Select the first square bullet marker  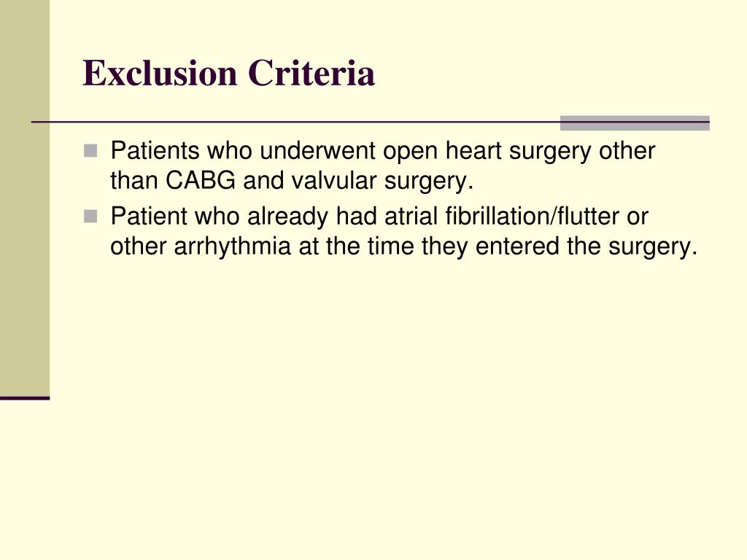pyautogui.click(x=90, y=151)
